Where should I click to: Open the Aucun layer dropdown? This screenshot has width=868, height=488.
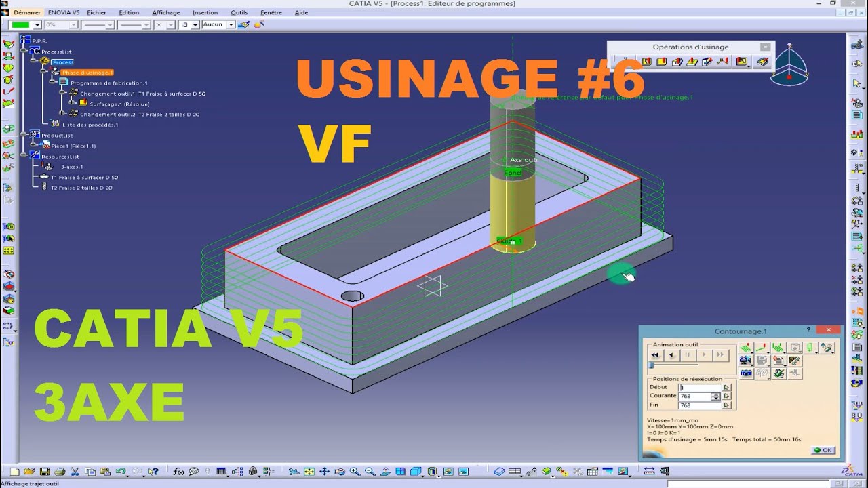230,24
